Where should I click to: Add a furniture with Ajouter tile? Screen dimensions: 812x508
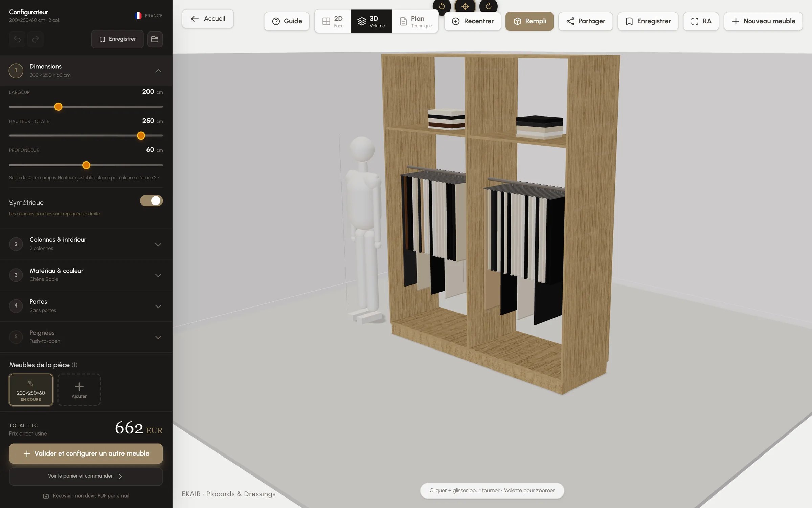[79, 390]
